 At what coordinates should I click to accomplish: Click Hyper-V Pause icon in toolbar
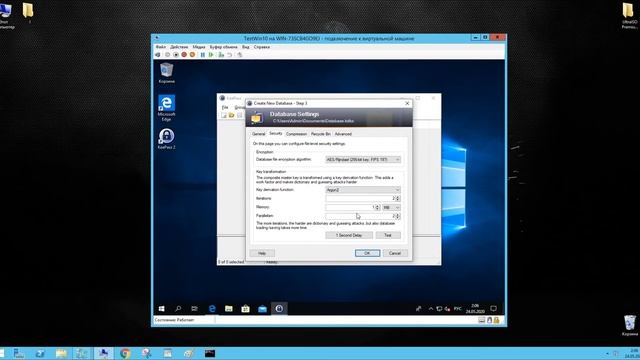[x=202, y=55]
